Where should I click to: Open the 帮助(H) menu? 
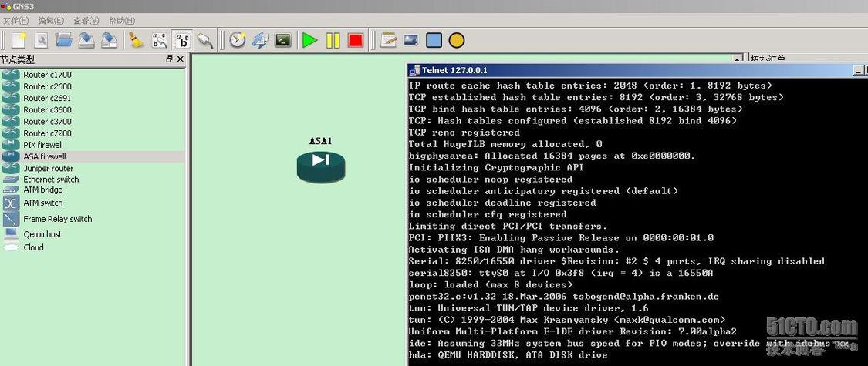122,21
